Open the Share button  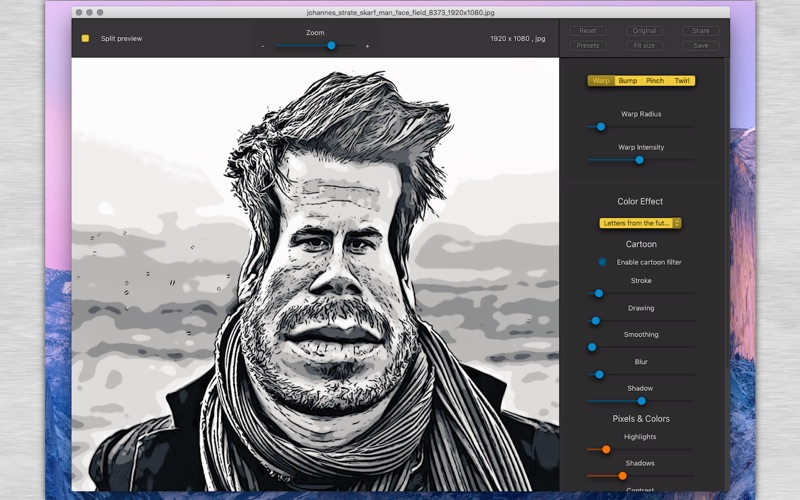pyautogui.click(x=700, y=31)
